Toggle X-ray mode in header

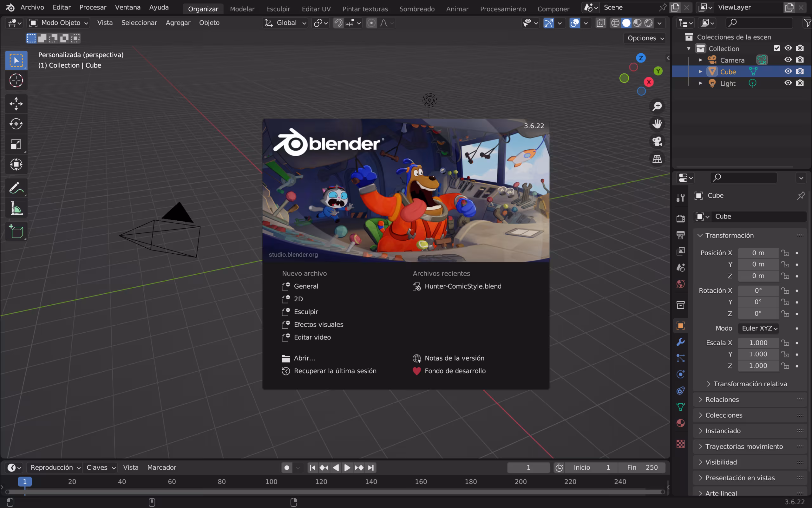click(x=601, y=23)
